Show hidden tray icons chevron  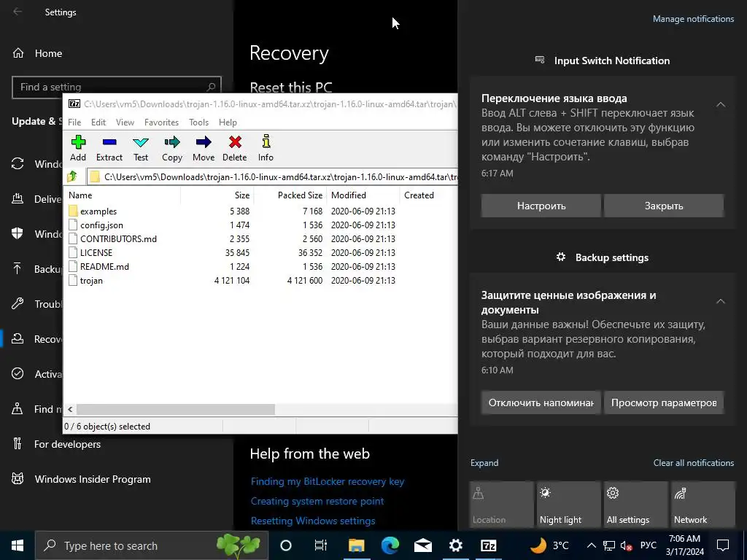(x=591, y=545)
